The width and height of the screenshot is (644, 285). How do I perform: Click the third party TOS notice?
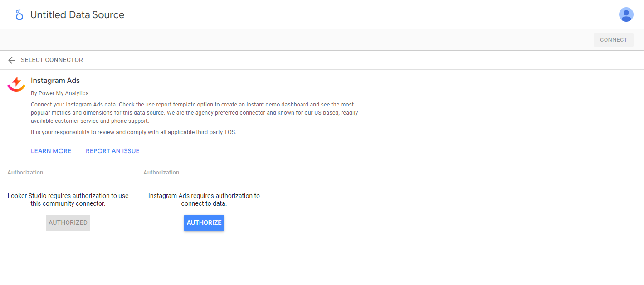133,132
